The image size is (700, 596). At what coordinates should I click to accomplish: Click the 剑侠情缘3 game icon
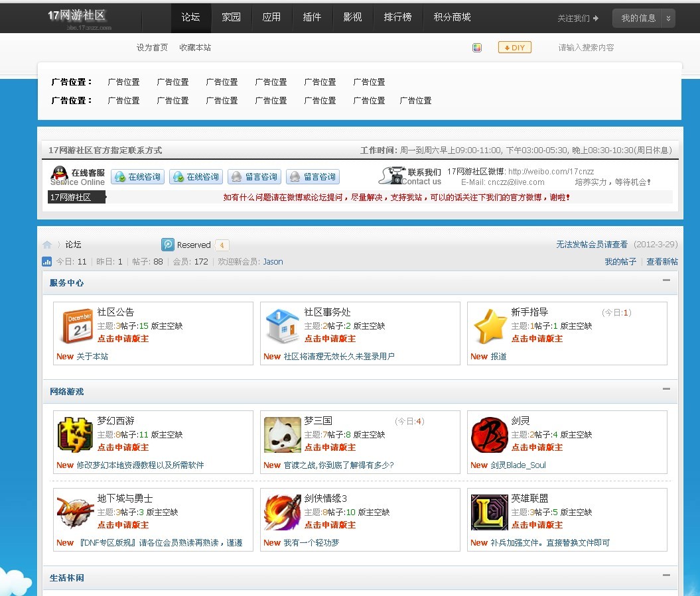tap(283, 512)
